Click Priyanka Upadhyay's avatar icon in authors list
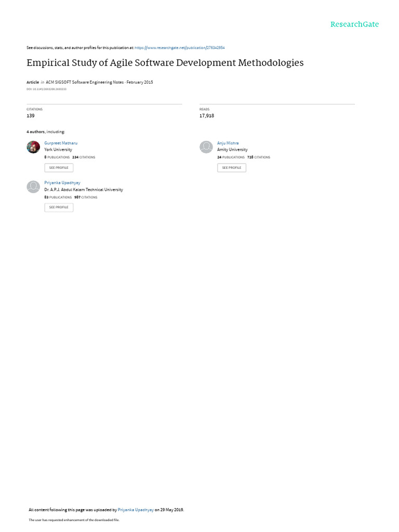The height and width of the screenshot is (532, 399). click(33, 187)
